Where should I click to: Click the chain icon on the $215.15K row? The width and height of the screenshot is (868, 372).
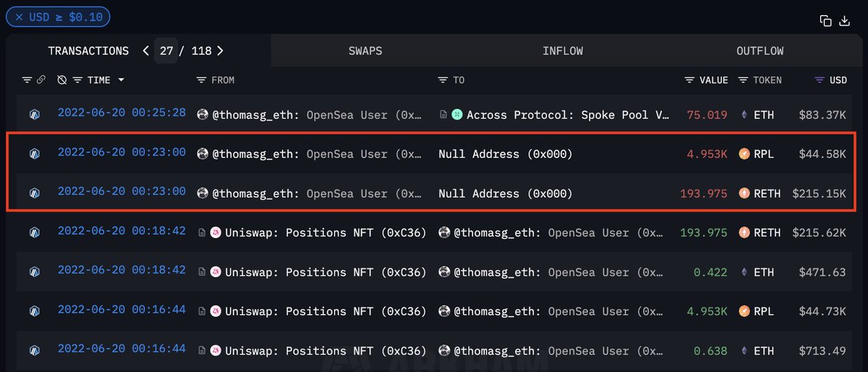[x=33, y=193]
